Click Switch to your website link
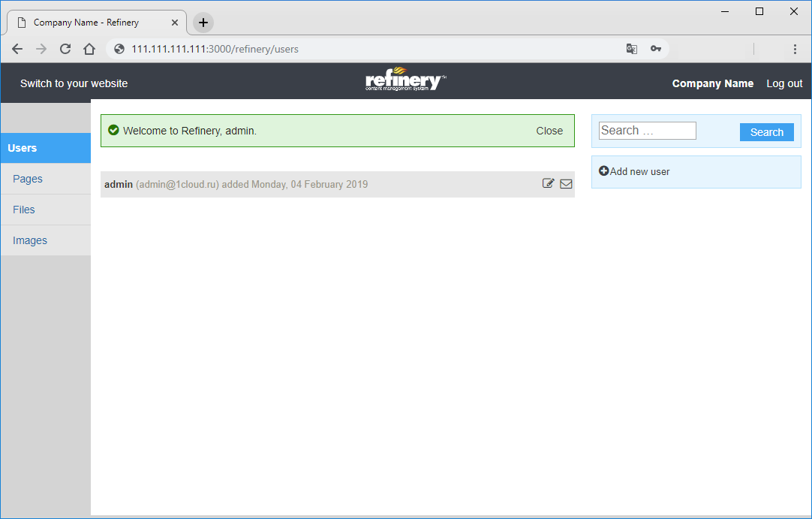Viewport: 812px width, 519px height. pyautogui.click(x=74, y=83)
